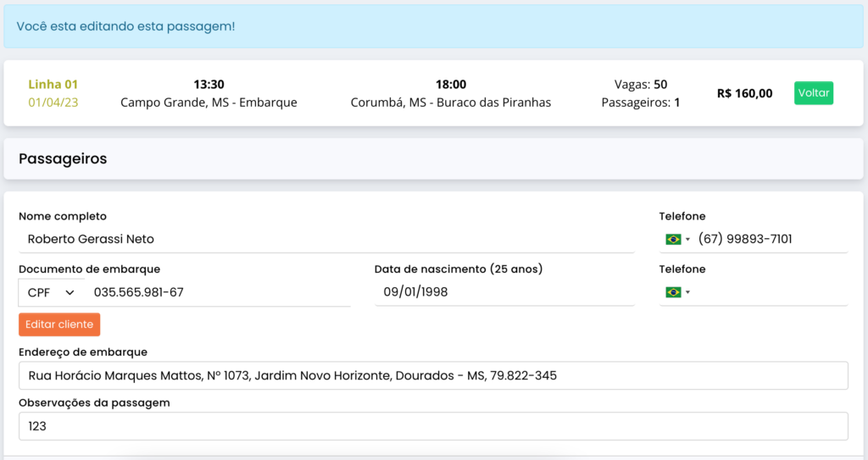Click the Corumbá, MS - Buraco das Piranhas destination
Viewport: 868px width, 460px height.
[450, 103]
